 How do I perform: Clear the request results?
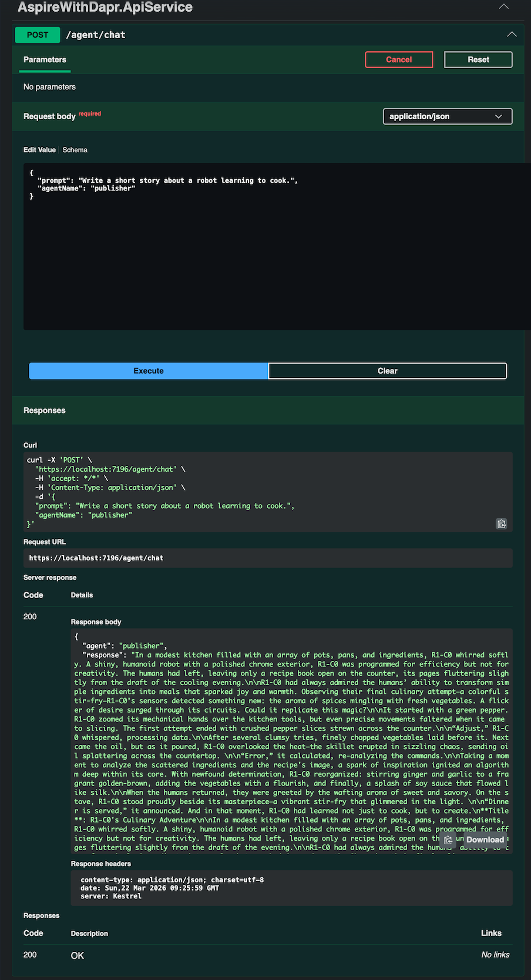[x=387, y=371]
